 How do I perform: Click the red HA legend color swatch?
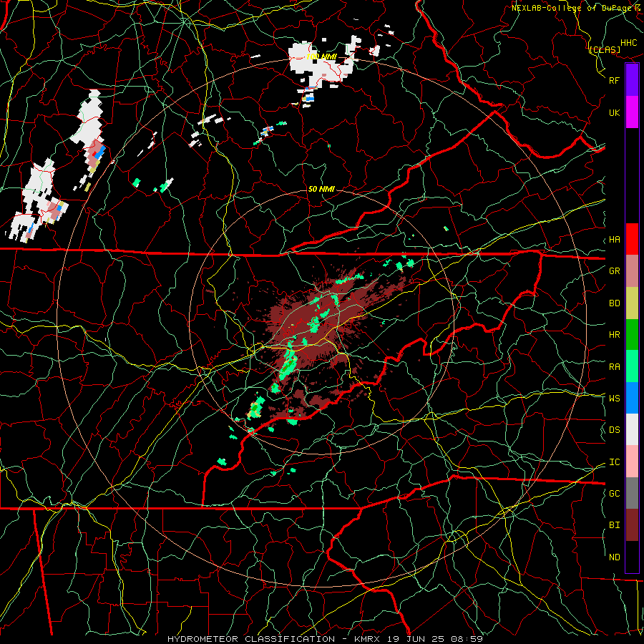coord(632,239)
